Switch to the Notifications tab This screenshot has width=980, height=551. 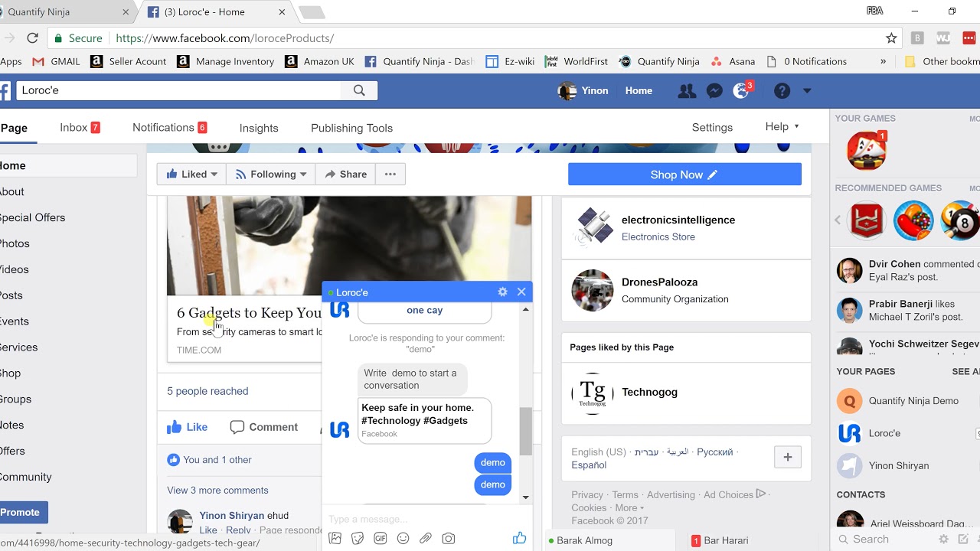170,128
